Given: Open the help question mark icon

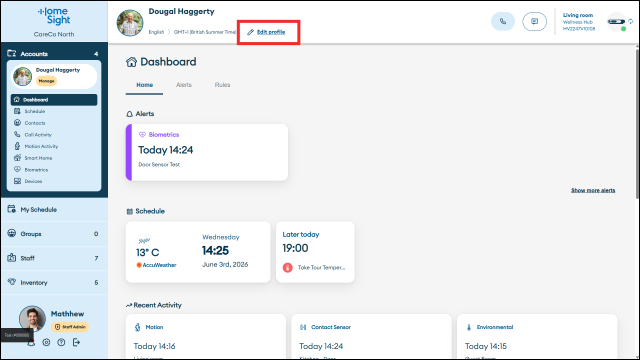Looking at the screenshot, I should click(61, 342).
